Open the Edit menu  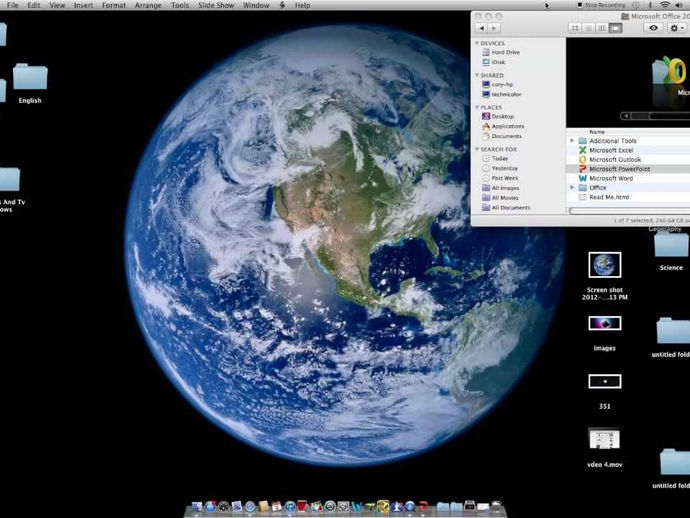34,5
